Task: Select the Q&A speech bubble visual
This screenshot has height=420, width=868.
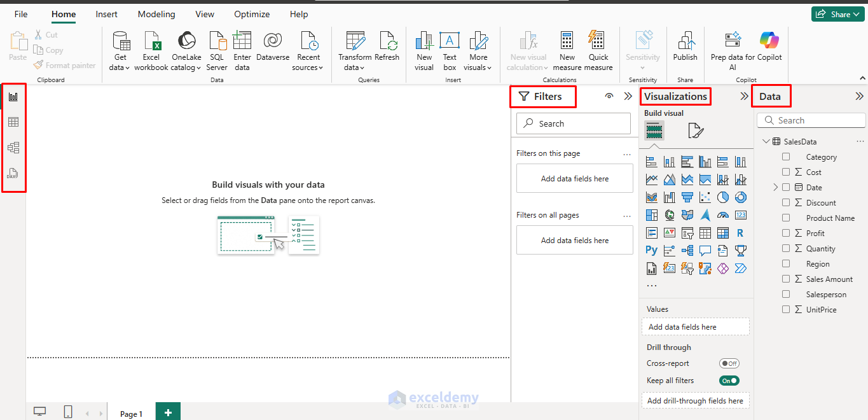Action: 705,251
